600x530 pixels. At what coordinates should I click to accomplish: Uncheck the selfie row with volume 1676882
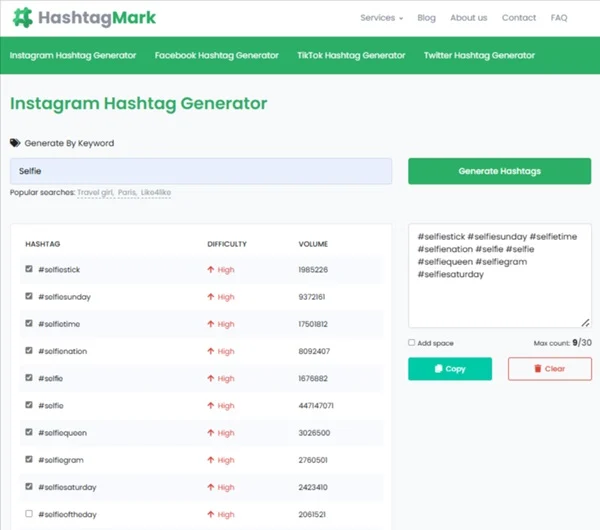pyautogui.click(x=29, y=377)
